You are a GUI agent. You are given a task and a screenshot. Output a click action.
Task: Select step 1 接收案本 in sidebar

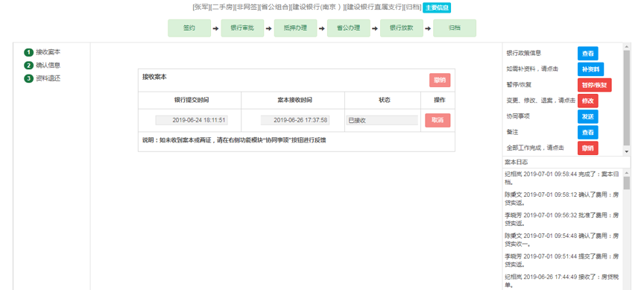pos(42,52)
